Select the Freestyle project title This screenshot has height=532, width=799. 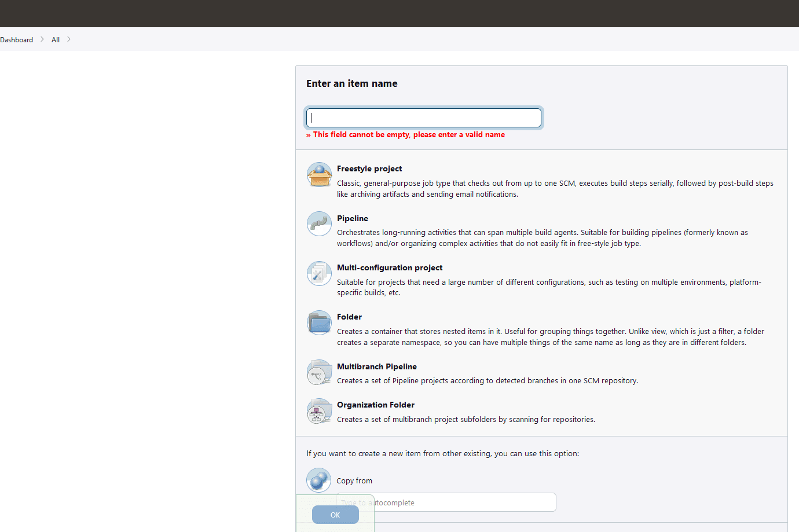pyautogui.click(x=369, y=168)
